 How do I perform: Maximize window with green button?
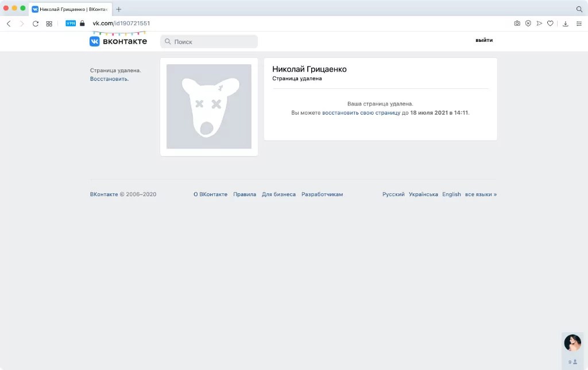pos(23,8)
